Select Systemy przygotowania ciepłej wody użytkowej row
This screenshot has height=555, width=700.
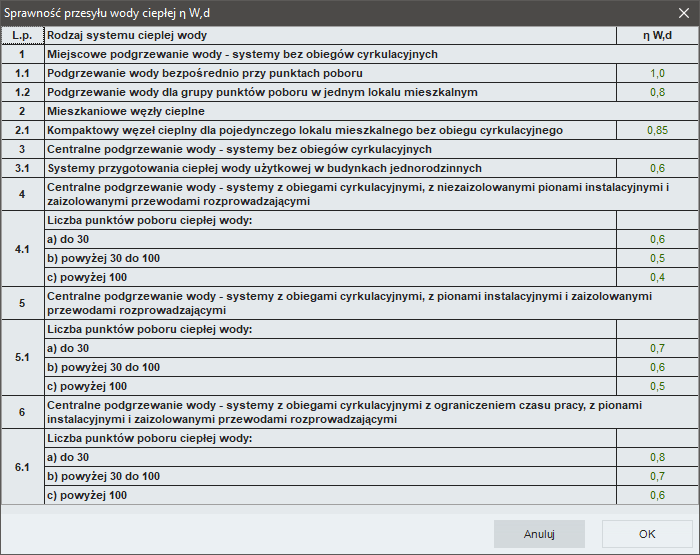pos(330,168)
